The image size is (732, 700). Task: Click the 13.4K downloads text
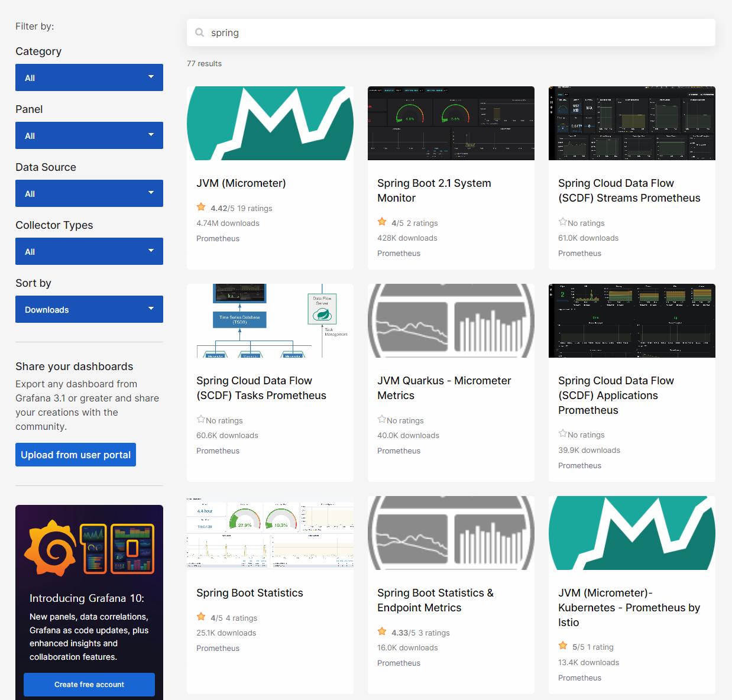click(x=588, y=663)
